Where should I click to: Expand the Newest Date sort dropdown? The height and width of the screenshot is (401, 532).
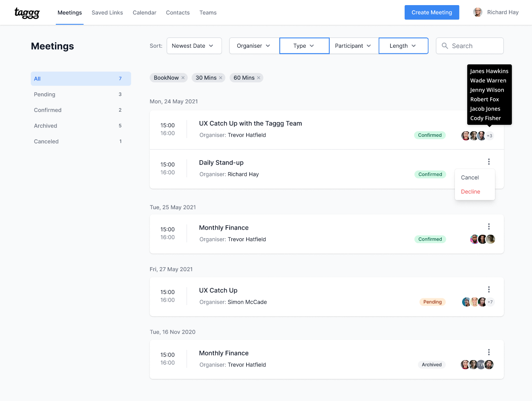click(x=194, y=46)
